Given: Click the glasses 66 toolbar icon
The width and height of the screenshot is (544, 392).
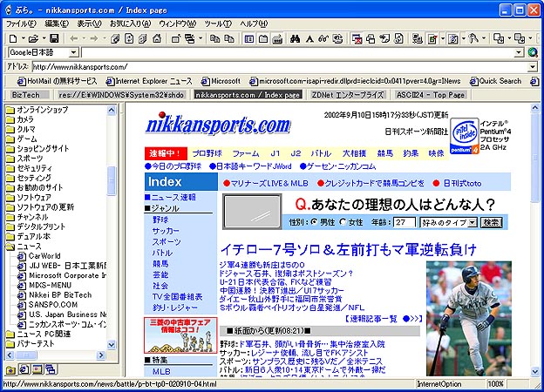Looking at the screenshot, I should click(323, 39).
